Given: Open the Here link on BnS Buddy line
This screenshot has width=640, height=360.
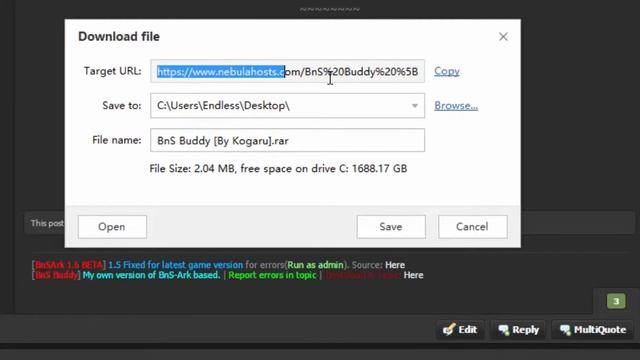Looking at the screenshot, I should 413,275.
